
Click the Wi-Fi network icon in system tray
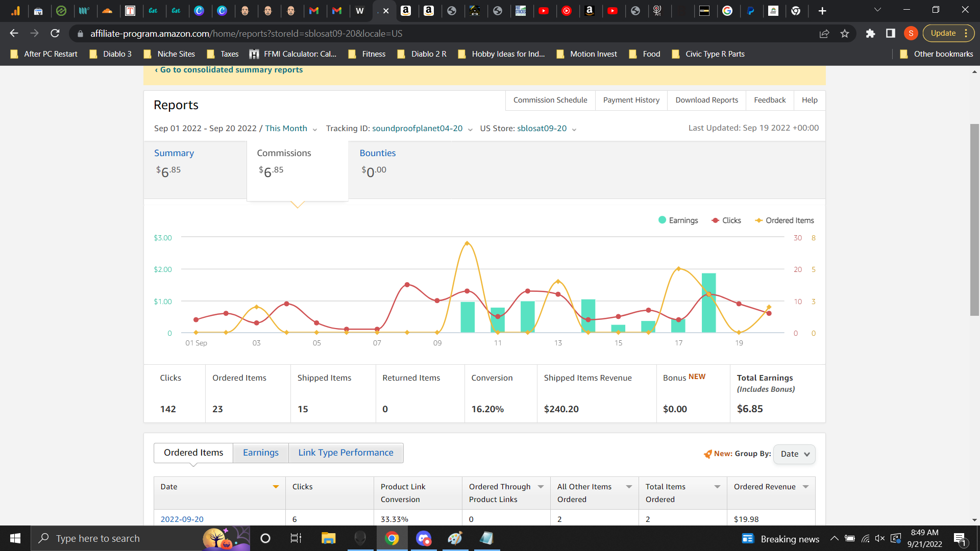pos(865,538)
